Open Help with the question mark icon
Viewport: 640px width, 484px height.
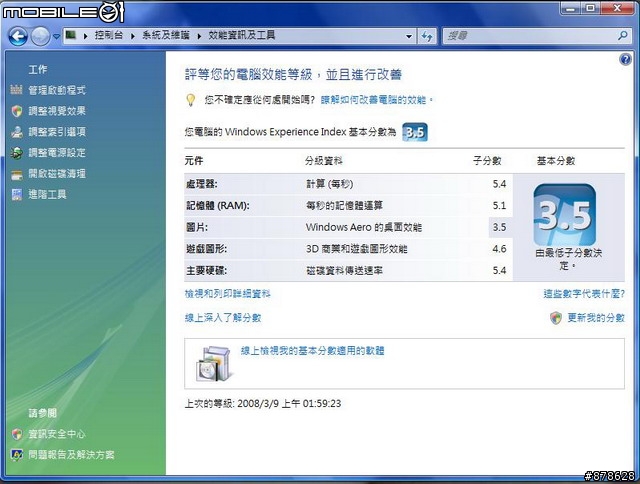click(625, 60)
